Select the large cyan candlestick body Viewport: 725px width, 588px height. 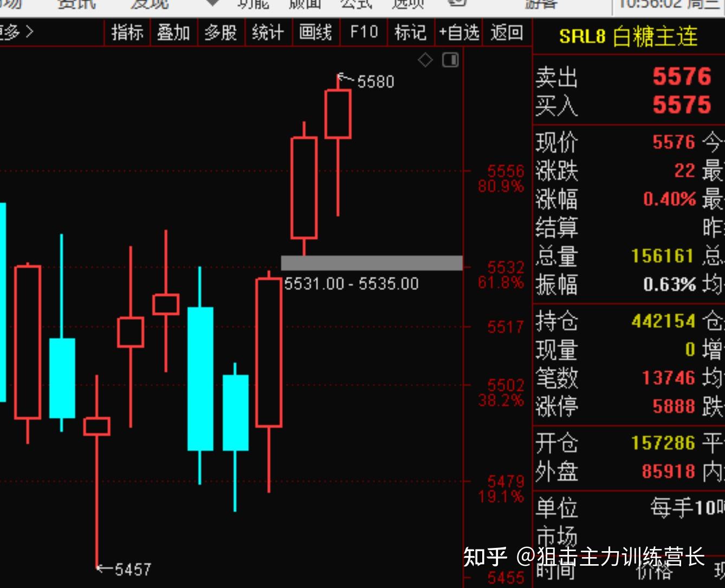[x=200, y=379]
